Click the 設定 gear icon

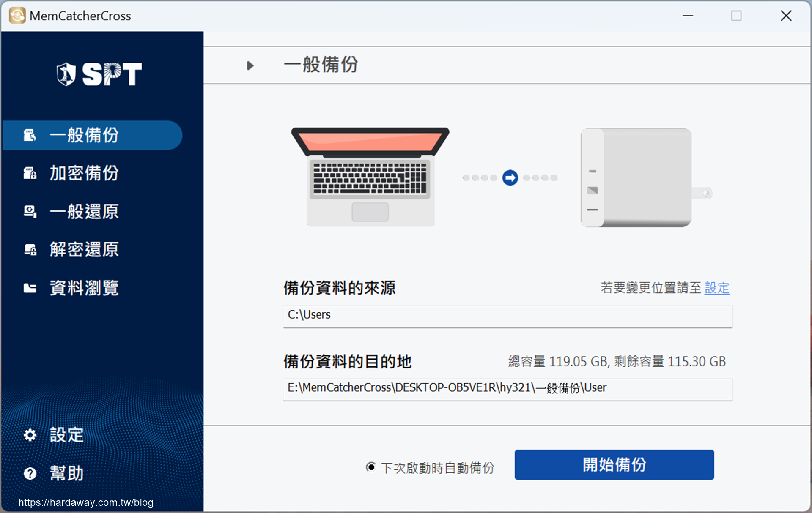[x=30, y=435]
